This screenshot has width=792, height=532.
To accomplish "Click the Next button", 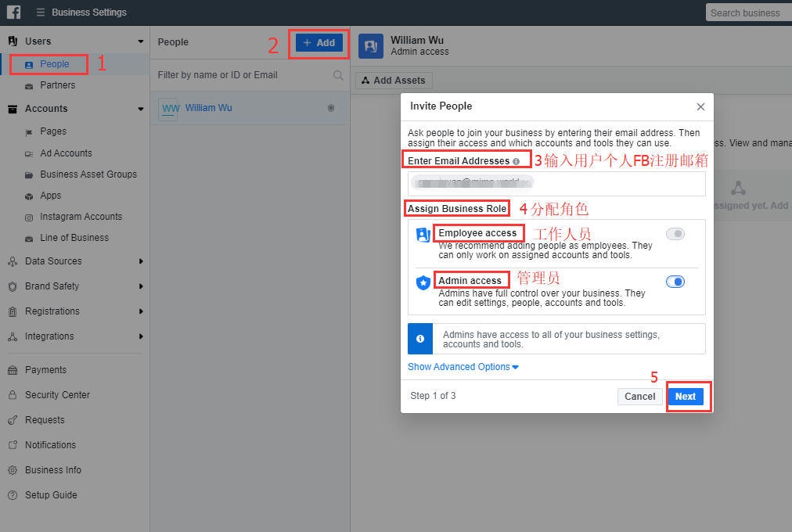I will click(686, 397).
